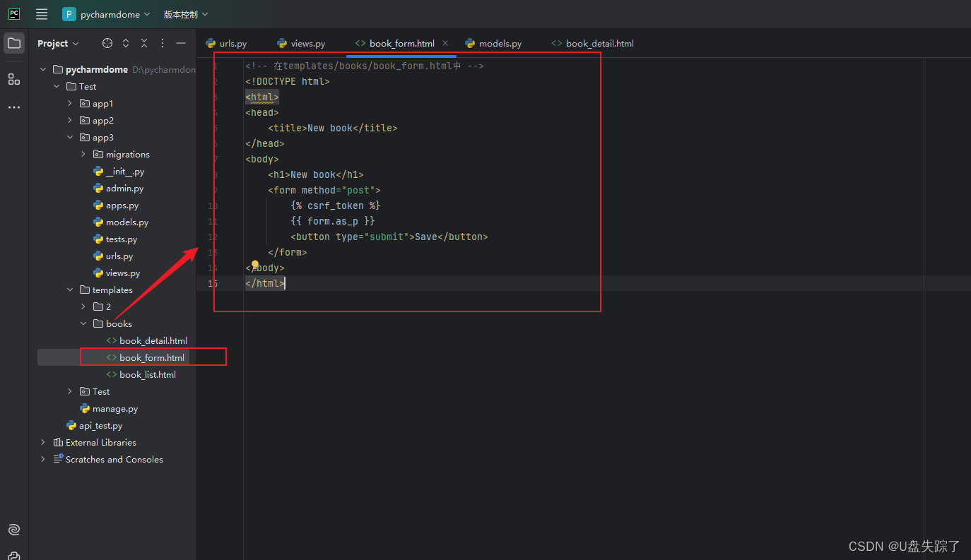This screenshot has height=560, width=971.
Task: Click the Project panel options kebab icon
Action: click(162, 43)
